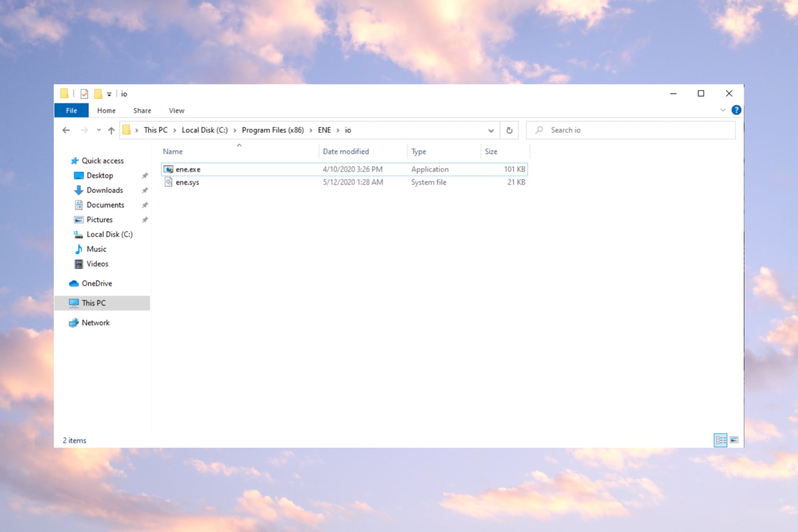Refresh the io folder view
Image resolution: width=798 pixels, height=532 pixels.
point(509,131)
